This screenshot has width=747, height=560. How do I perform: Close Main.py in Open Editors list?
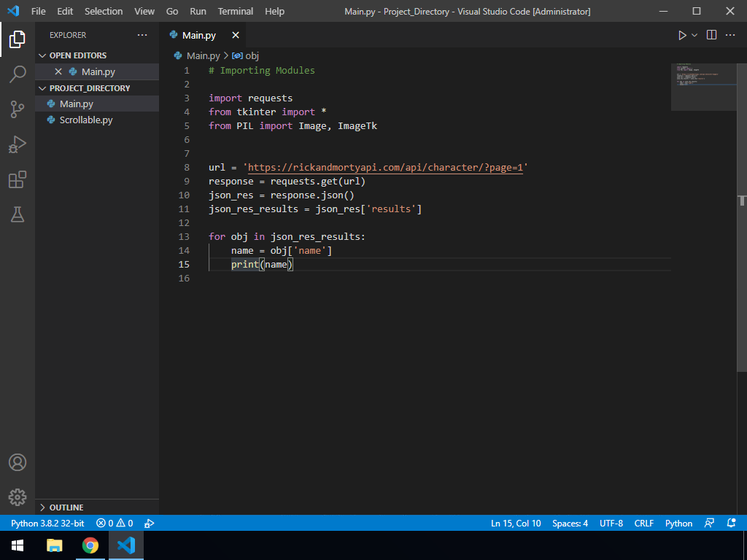[58, 71]
